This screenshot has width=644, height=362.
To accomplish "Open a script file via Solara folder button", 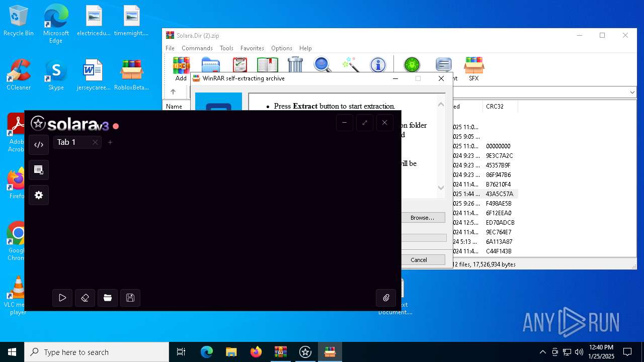I will [108, 298].
